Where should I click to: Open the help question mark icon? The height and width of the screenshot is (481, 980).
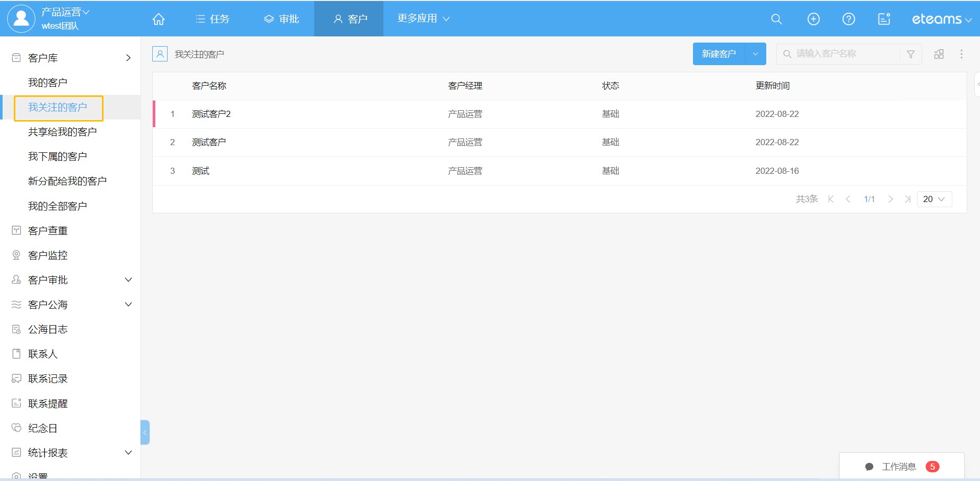pos(848,19)
